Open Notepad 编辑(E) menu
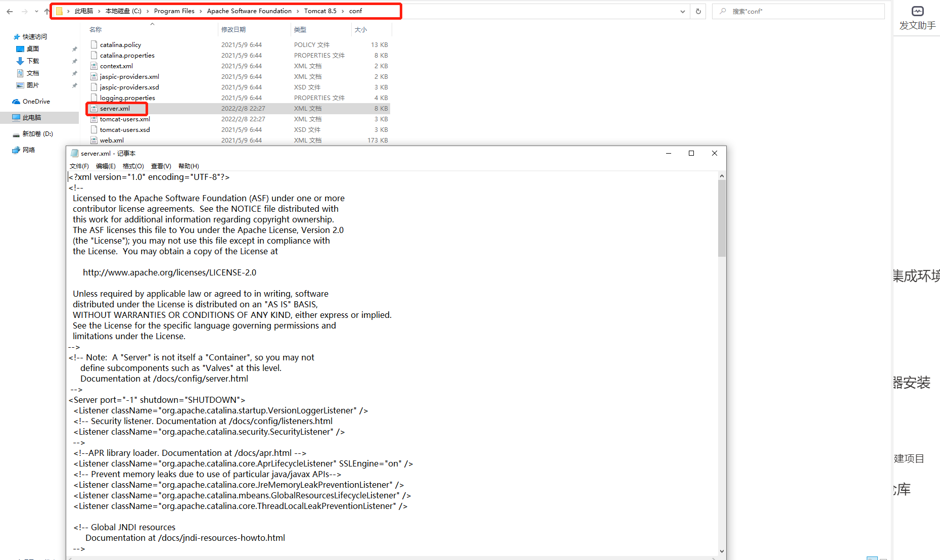Image resolution: width=940 pixels, height=560 pixels. pyautogui.click(x=106, y=166)
